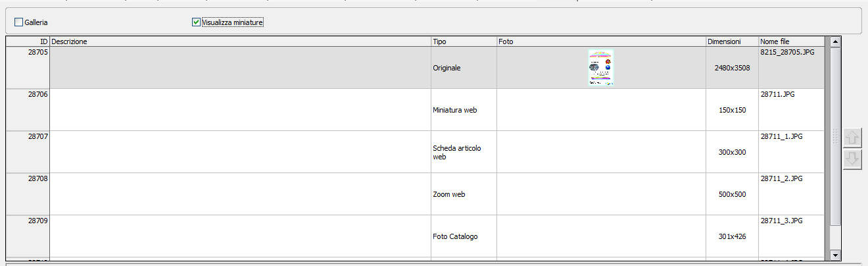Sort by the Descrizione column header
Viewport: 868px width, 266px height.
pyautogui.click(x=240, y=41)
